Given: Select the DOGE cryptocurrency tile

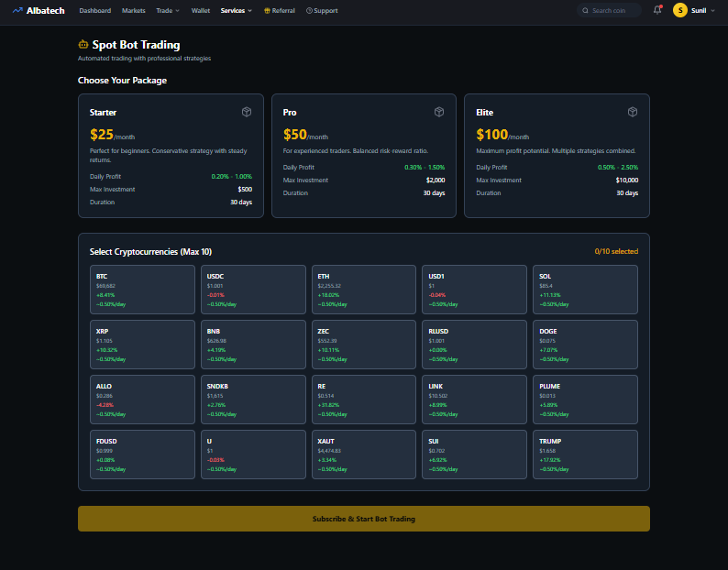Looking at the screenshot, I should click(585, 345).
